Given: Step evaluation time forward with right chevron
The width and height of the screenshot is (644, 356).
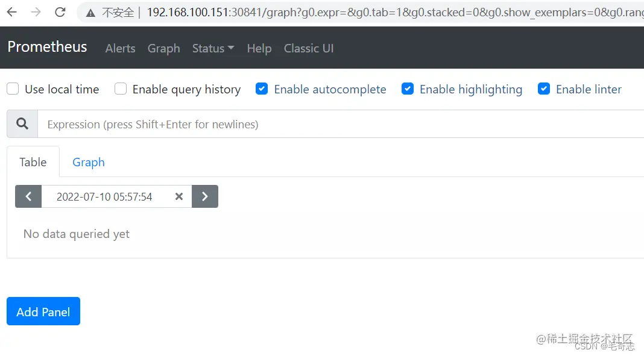Looking at the screenshot, I should pos(205,196).
